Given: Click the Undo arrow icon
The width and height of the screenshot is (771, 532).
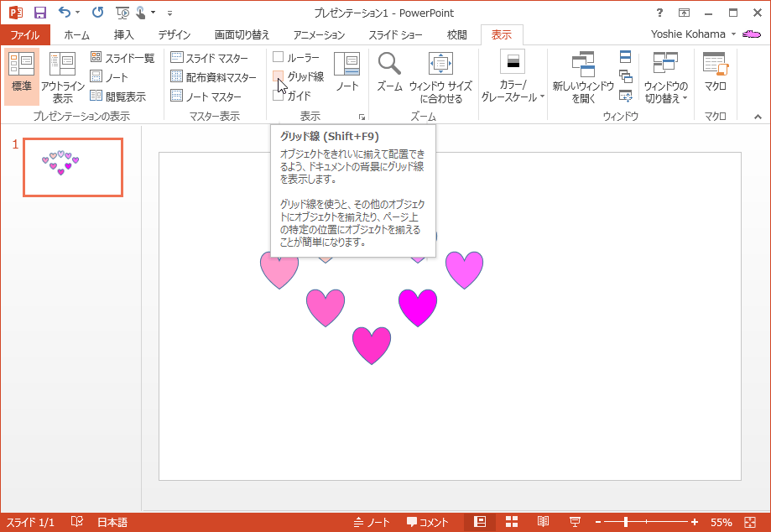Looking at the screenshot, I should [65, 13].
